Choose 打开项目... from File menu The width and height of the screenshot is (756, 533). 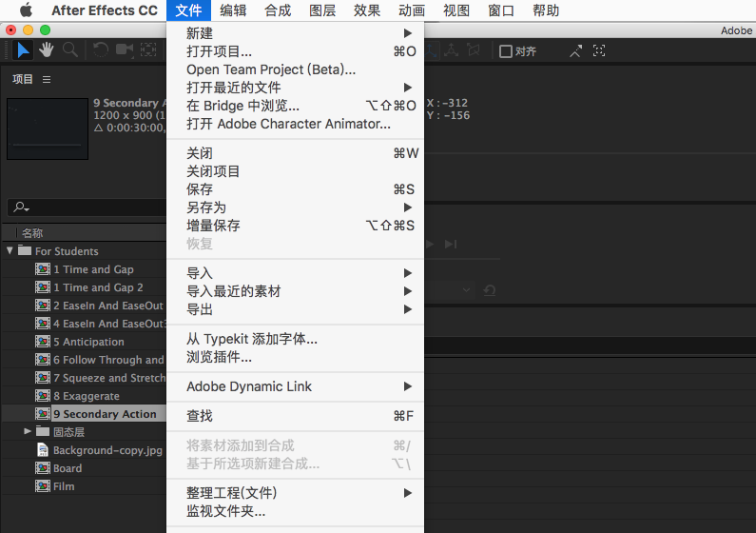295,51
